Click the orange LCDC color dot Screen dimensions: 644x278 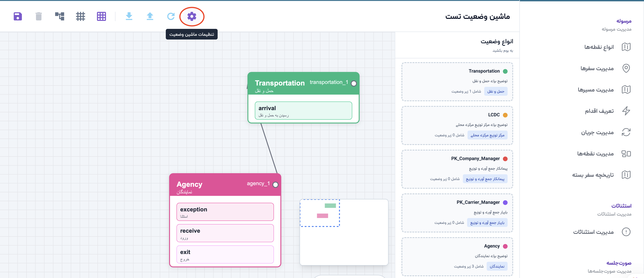coord(505,115)
